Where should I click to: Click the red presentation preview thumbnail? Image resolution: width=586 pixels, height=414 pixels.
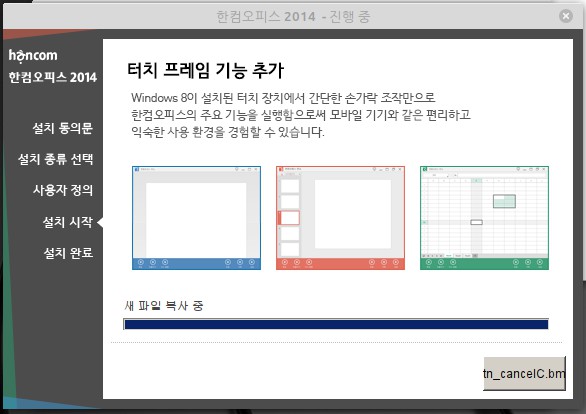340,218
